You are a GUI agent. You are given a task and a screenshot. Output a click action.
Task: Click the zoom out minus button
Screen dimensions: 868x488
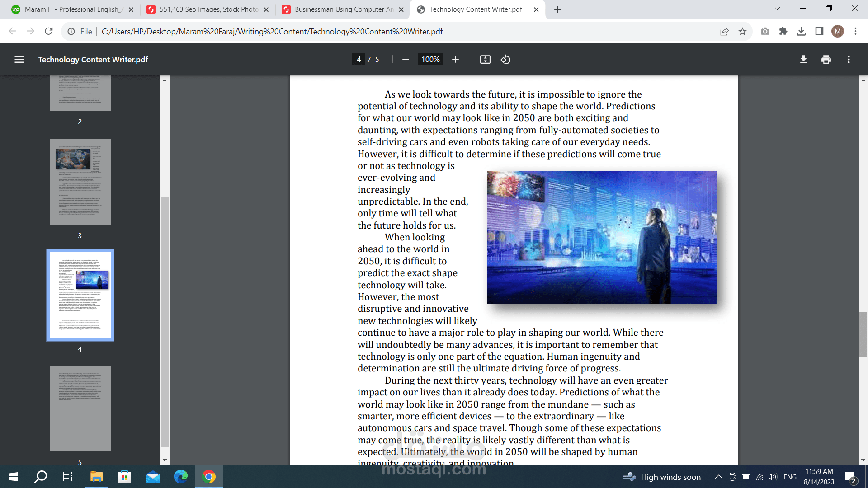[406, 60]
